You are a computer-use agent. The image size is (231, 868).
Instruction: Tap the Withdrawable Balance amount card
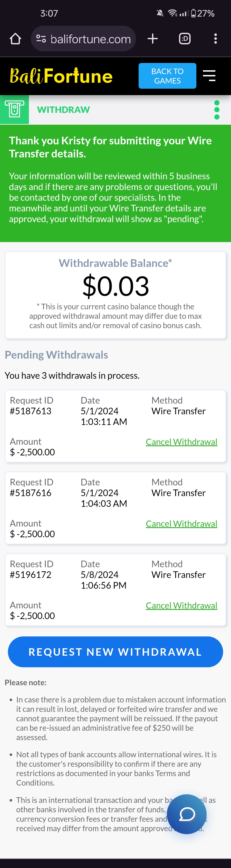115,295
